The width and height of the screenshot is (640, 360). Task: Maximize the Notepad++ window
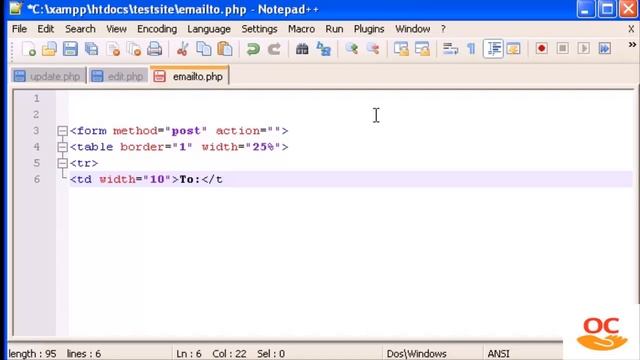click(607, 9)
